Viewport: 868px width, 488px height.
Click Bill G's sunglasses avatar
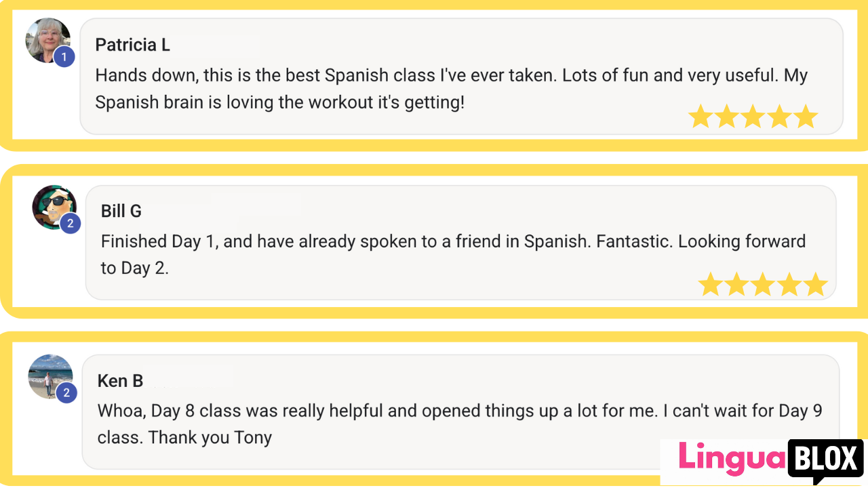pos(52,205)
